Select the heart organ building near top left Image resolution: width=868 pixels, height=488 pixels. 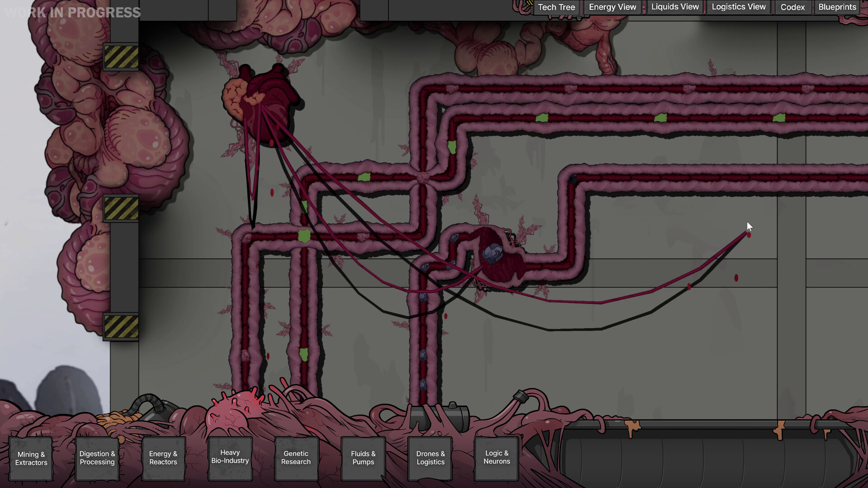pos(264,104)
